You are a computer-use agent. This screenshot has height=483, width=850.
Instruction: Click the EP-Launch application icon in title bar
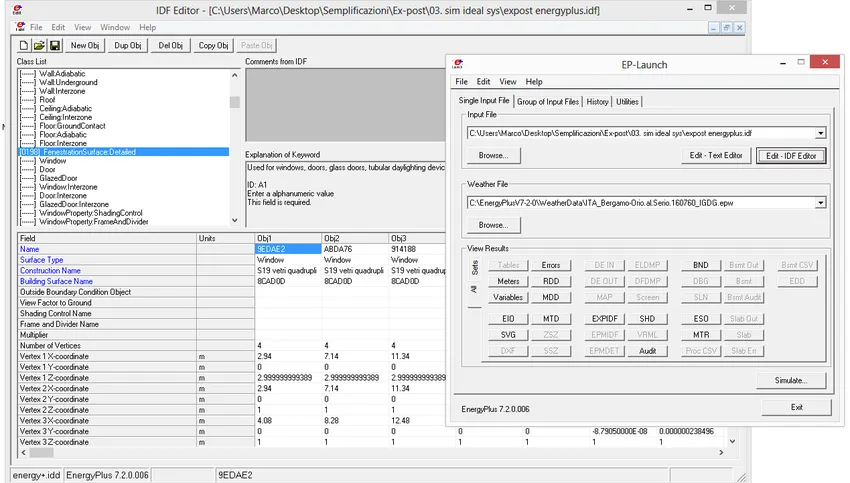[458, 64]
